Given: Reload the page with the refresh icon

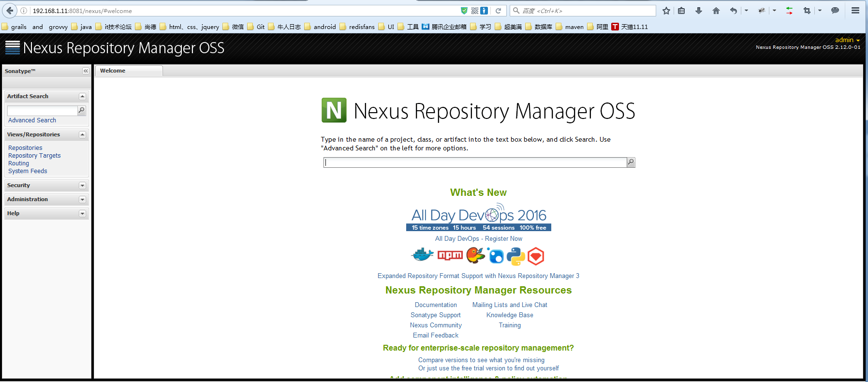Looking at the screenshot, I should point(499,11).
